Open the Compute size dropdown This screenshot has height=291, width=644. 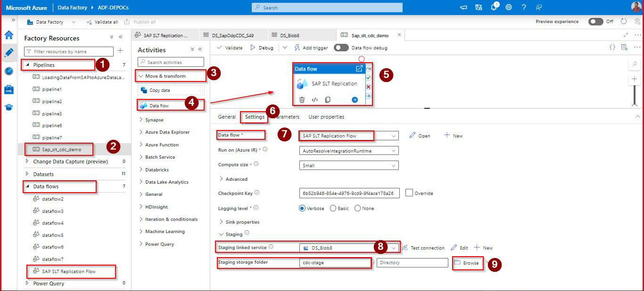349,165
